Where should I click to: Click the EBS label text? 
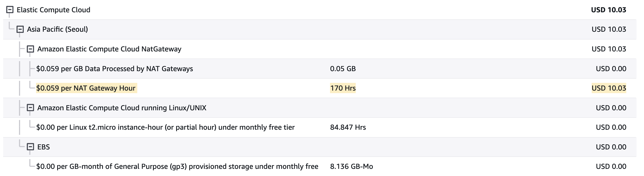[43, 147]
